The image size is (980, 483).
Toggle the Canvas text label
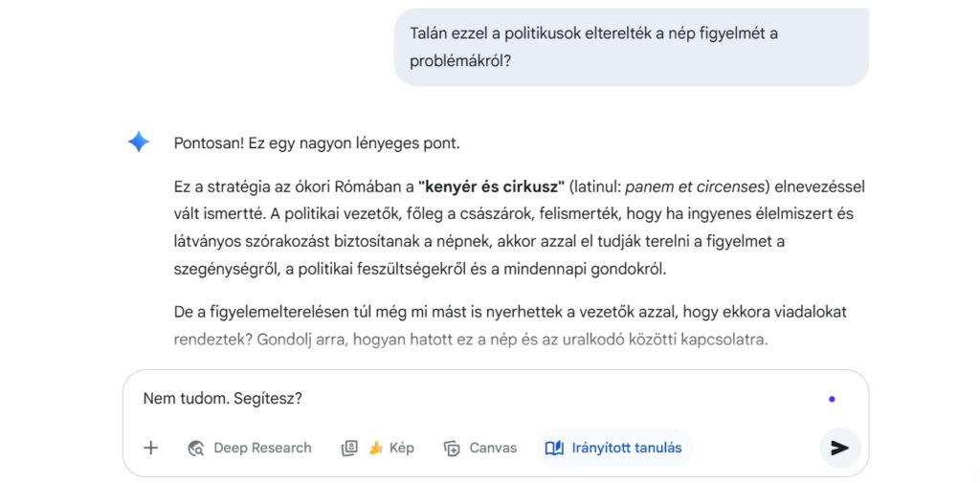point(493,448)
